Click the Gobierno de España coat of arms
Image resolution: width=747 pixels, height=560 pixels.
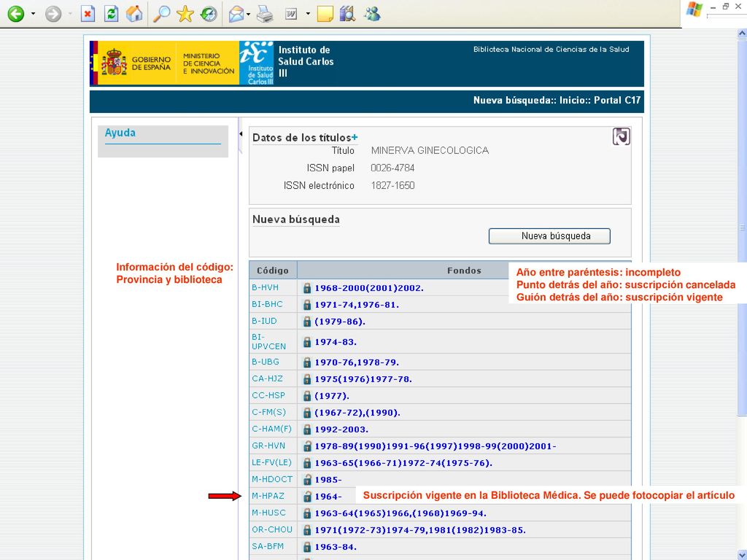pyautogui.click(x=114, y=63)
